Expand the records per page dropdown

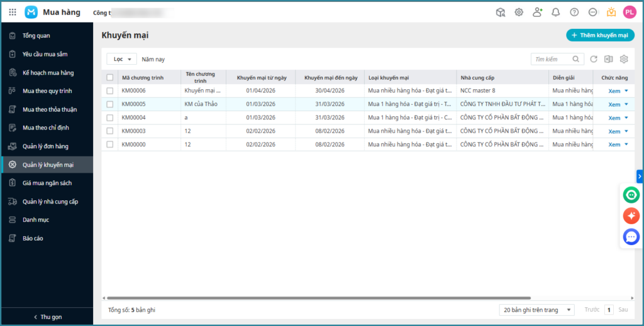tap(536, 310)
